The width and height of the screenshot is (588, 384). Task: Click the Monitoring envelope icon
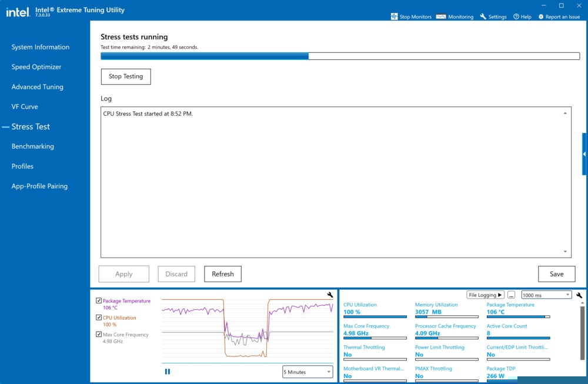[441, 16]
